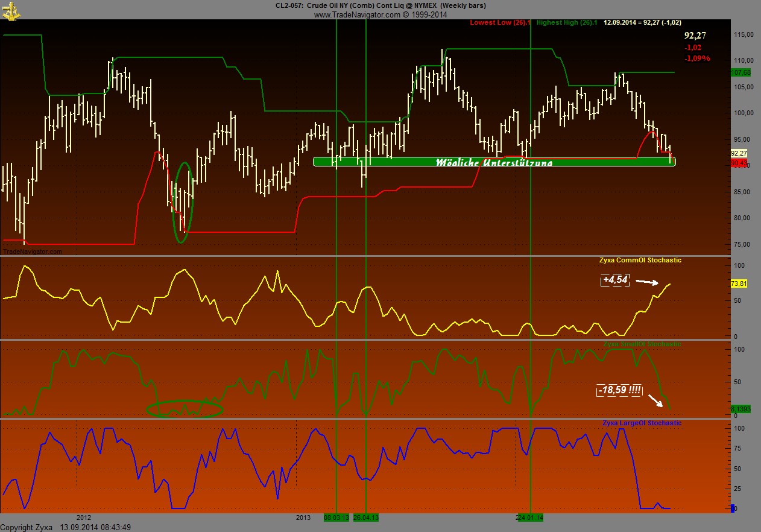Click the Lowest Low (26).1 legend label
The width and height of the screenshot is (761, 532).
coord(500,23)
